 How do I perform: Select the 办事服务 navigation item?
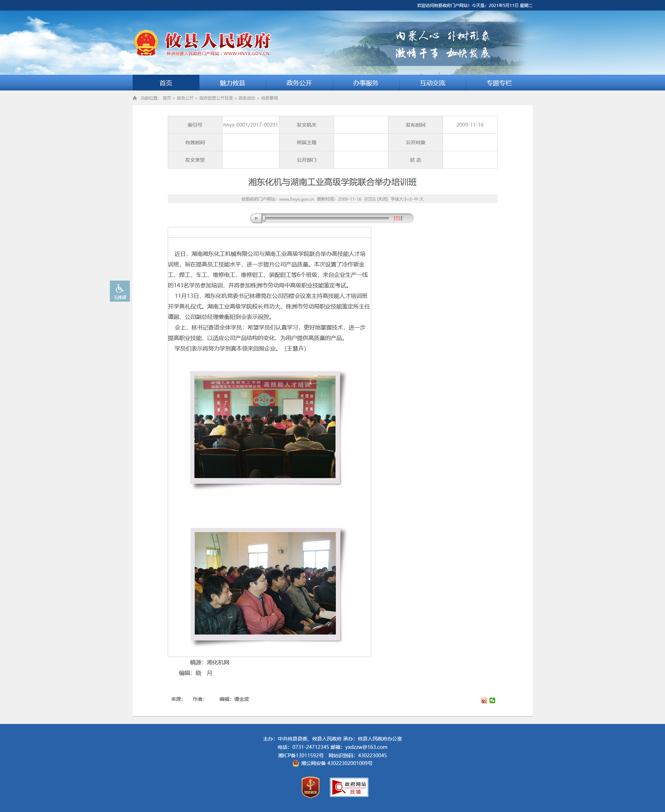(365, 83)
